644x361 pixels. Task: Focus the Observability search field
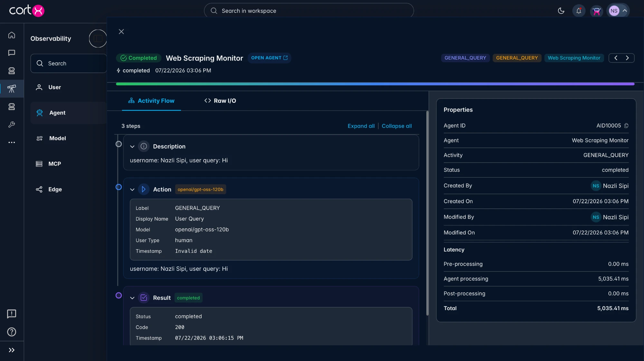point(69,63)
